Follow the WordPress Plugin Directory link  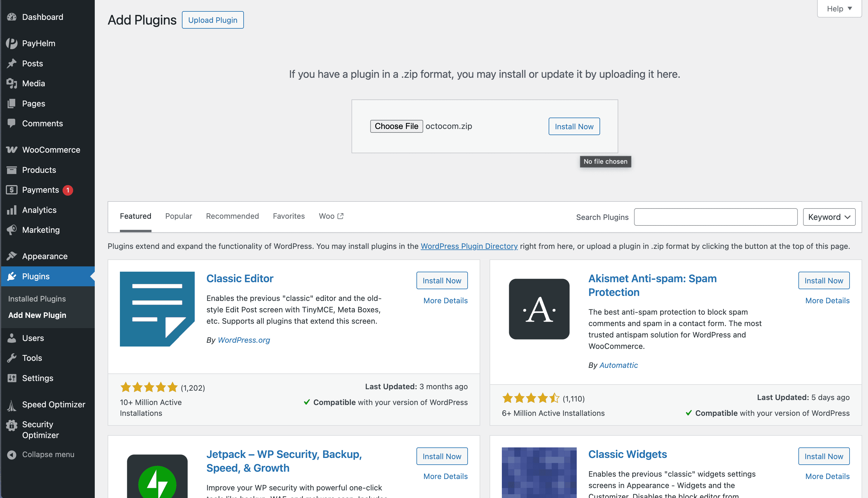point(469,246)
